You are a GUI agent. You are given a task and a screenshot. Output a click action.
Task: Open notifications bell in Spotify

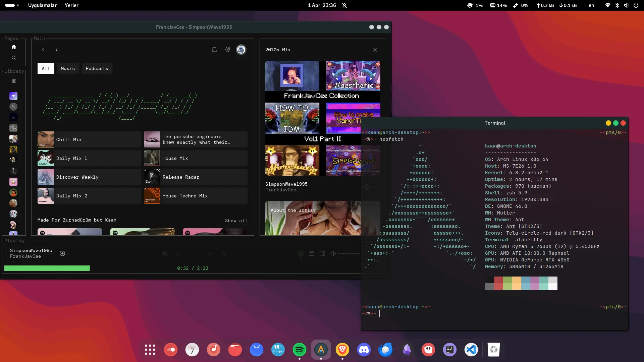[x=214, y=50]
